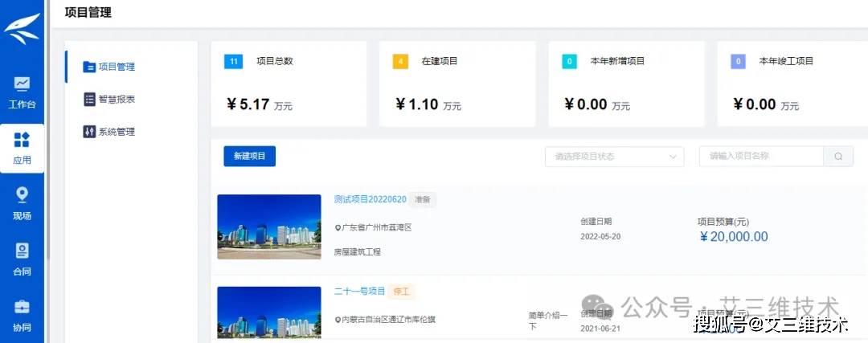The image size is (868, 343).
Task: Click the ¥5.17 万元 total amount
Action: pyautogui.click(x=260, y=104)
